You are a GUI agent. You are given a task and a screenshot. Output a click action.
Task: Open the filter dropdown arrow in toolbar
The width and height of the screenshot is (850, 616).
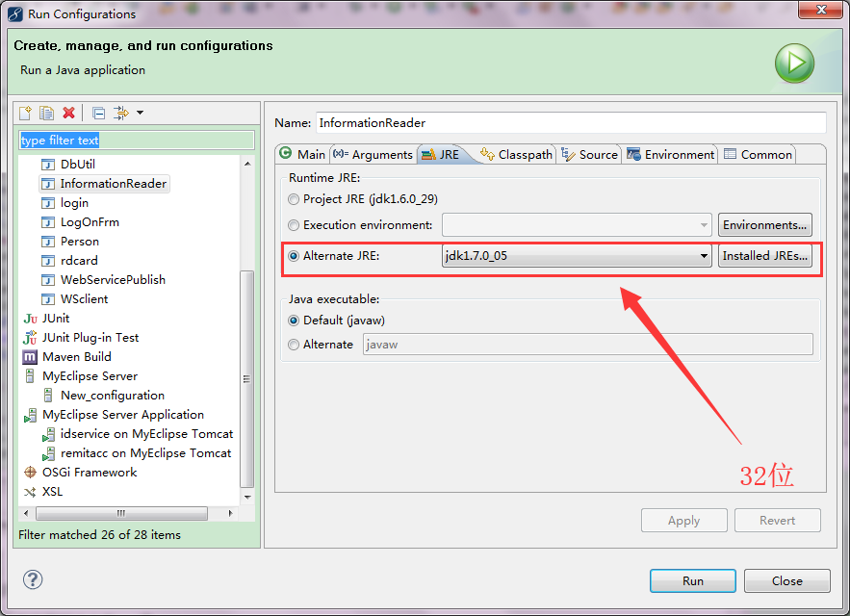[141, 113]
